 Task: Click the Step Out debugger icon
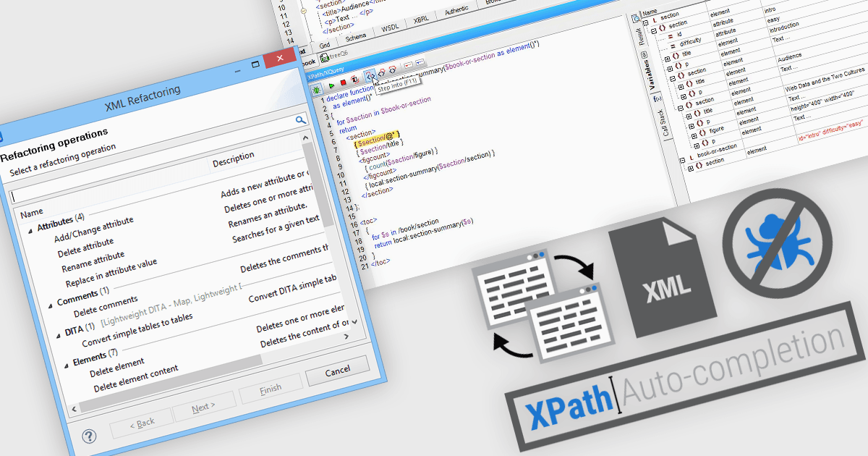click(x=393, y=71)
